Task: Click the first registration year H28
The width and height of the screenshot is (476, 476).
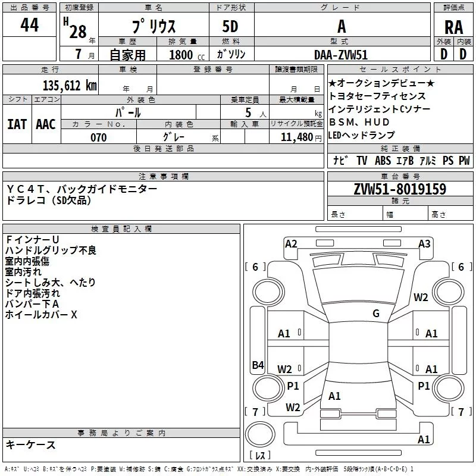Action: click(75, 27)
